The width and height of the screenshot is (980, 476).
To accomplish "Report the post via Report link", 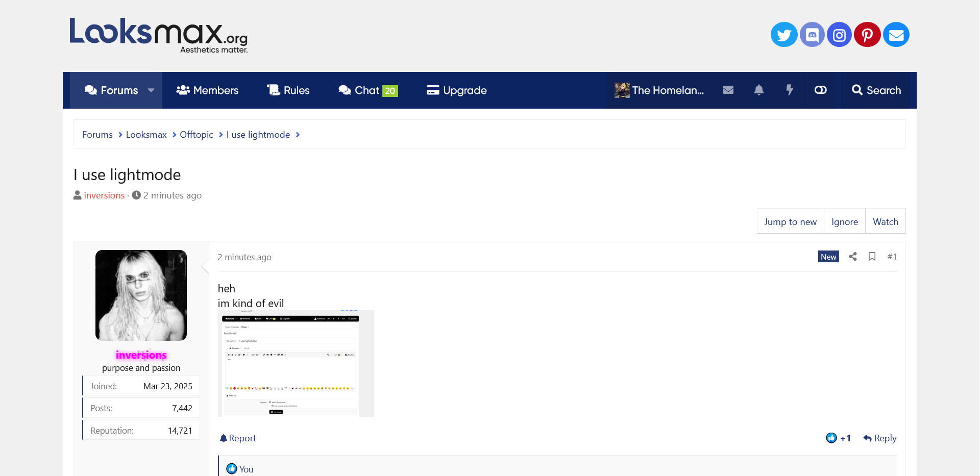I will pyautogui.click(x=238, y=438).
